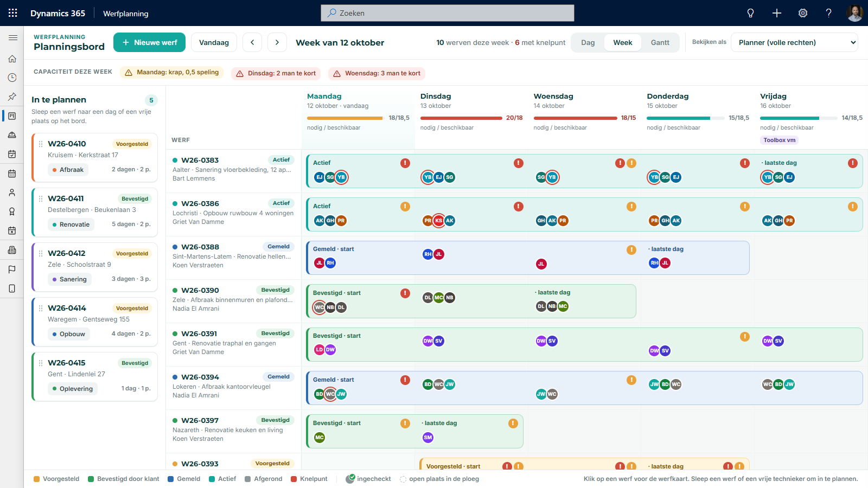Screen dimensions: 868x488
Task: Switch to the Gantt view
Action: 660,42
